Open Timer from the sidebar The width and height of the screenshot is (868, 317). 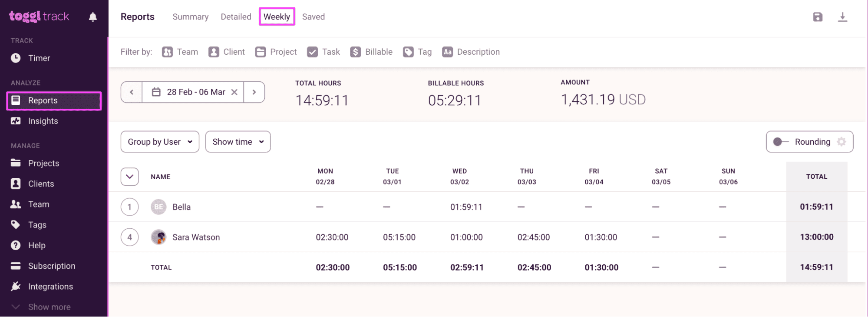tap(39, 58)
